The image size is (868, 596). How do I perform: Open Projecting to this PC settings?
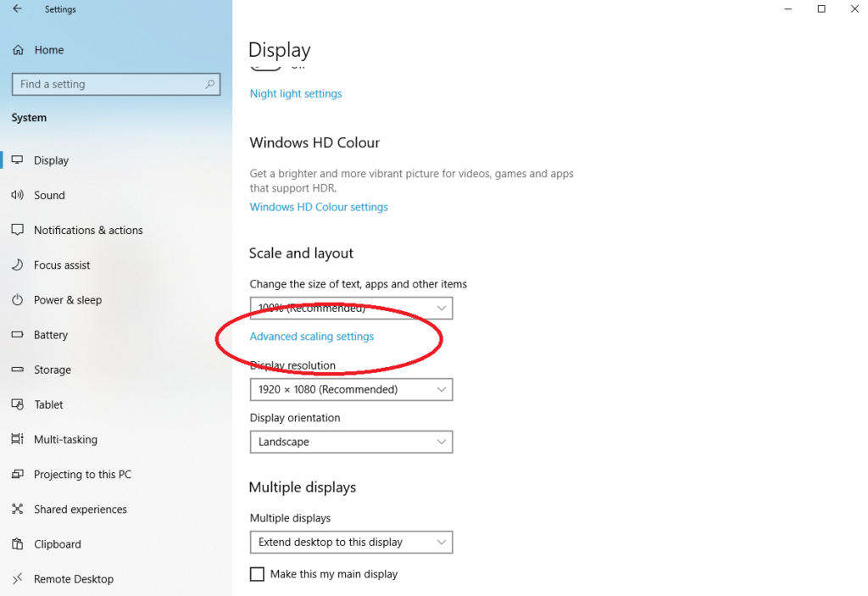(x=82, y=474)
